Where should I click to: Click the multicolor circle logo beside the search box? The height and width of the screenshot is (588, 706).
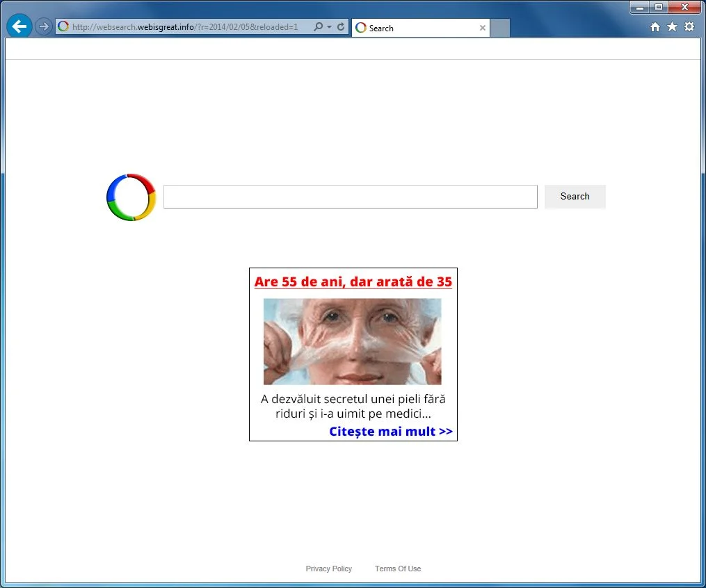click(x=131, y=197)
